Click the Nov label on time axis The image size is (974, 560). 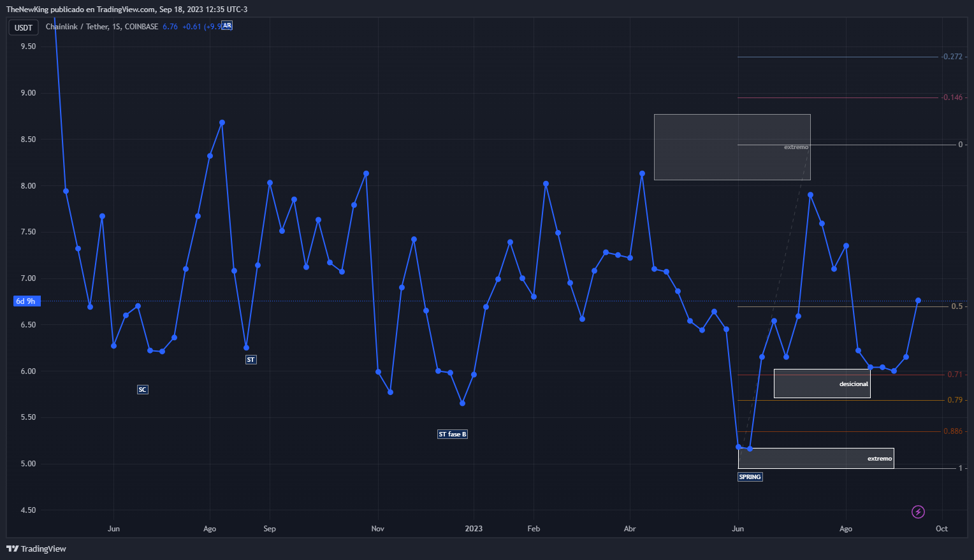378,529
